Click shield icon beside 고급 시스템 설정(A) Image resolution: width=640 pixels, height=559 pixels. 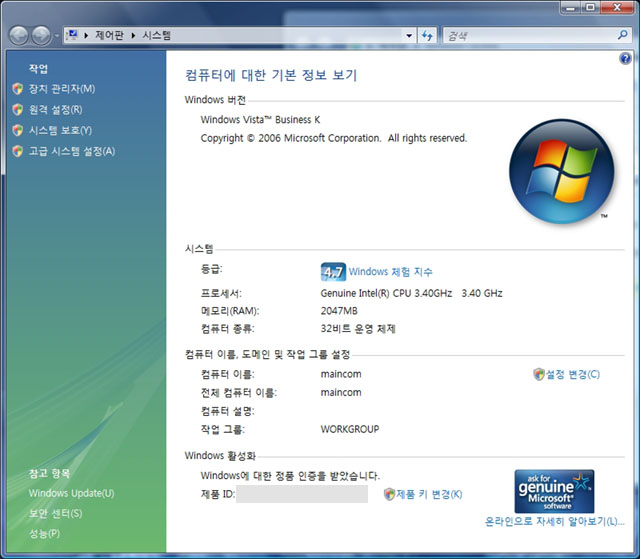18,151
